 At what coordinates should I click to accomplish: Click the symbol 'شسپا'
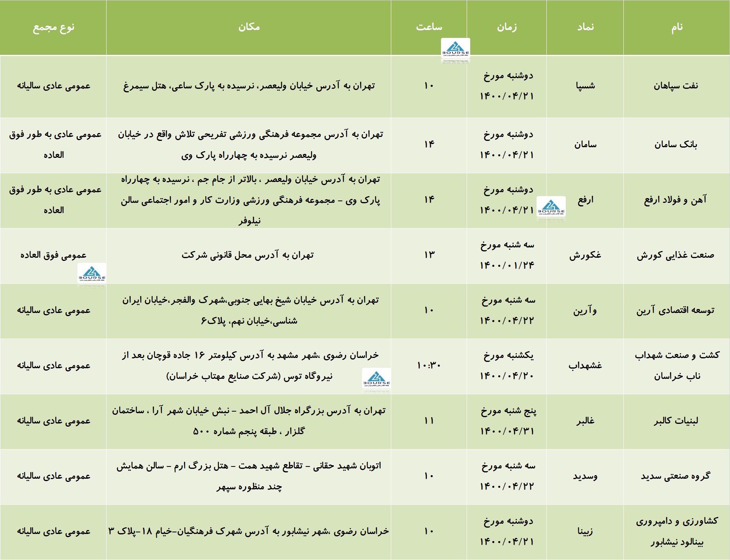[x=585, y=86]
